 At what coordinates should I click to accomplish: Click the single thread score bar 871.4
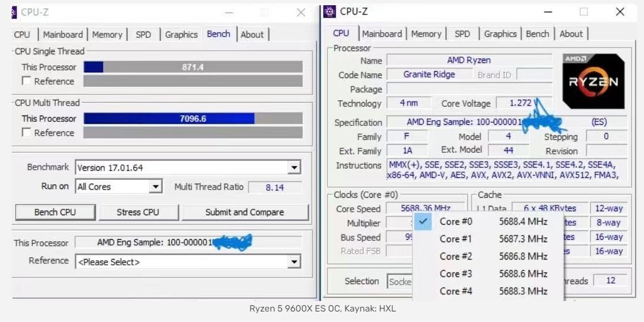[x=193, y=67]
